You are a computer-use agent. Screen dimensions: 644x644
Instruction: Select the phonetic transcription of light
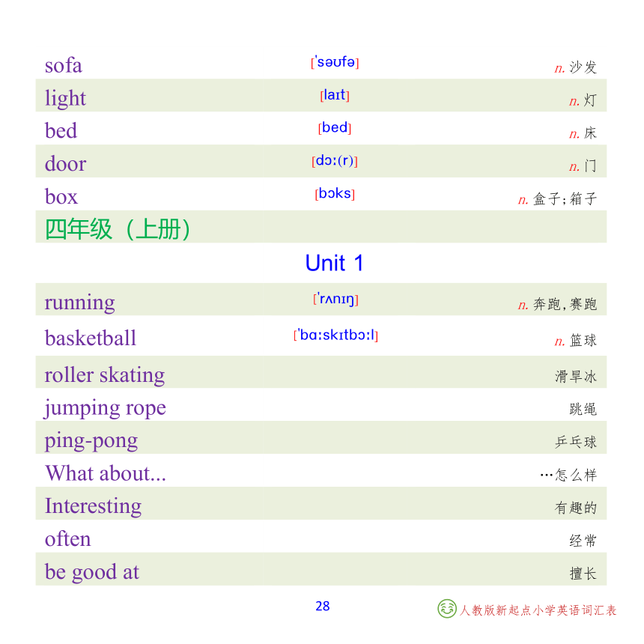click(335, 95)
